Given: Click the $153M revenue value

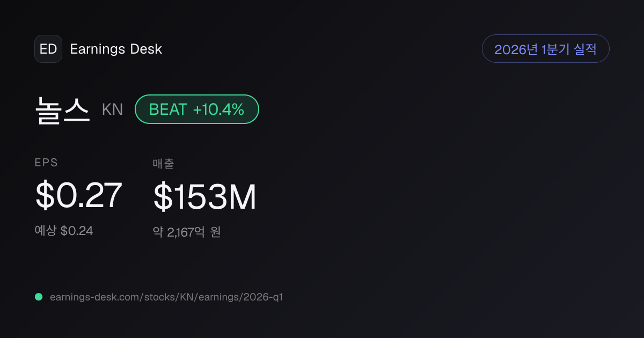Looking at the screenshot, I should 205,197.
